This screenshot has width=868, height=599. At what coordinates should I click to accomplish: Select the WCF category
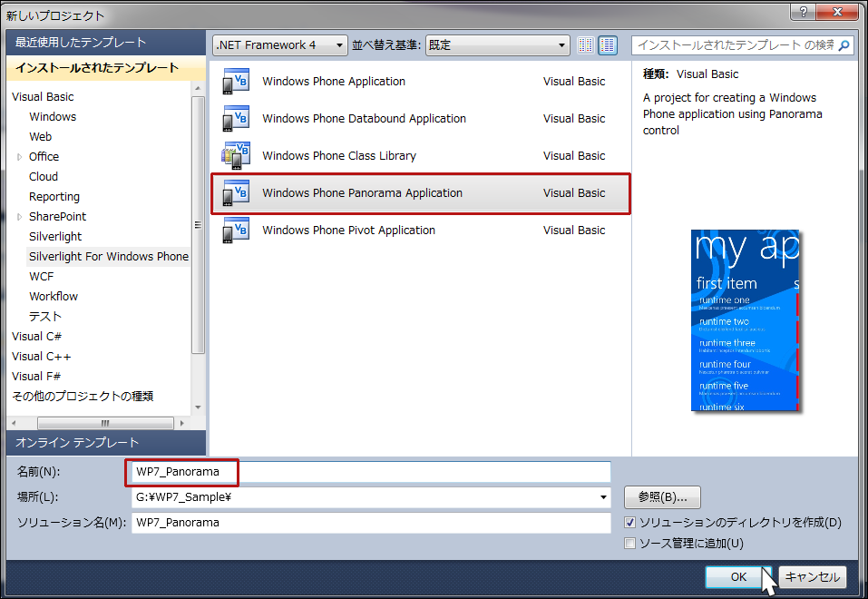pos(42,277)
